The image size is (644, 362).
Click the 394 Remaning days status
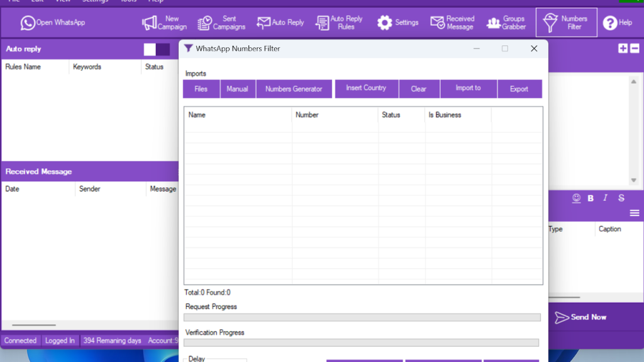tap(112, 341)
